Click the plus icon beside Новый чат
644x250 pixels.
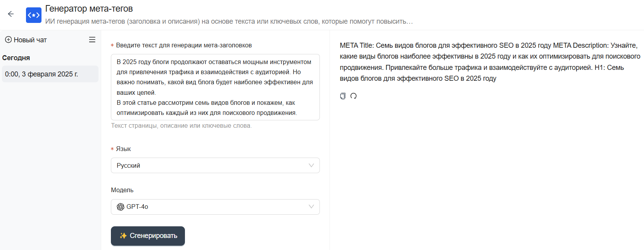(8, 40)
